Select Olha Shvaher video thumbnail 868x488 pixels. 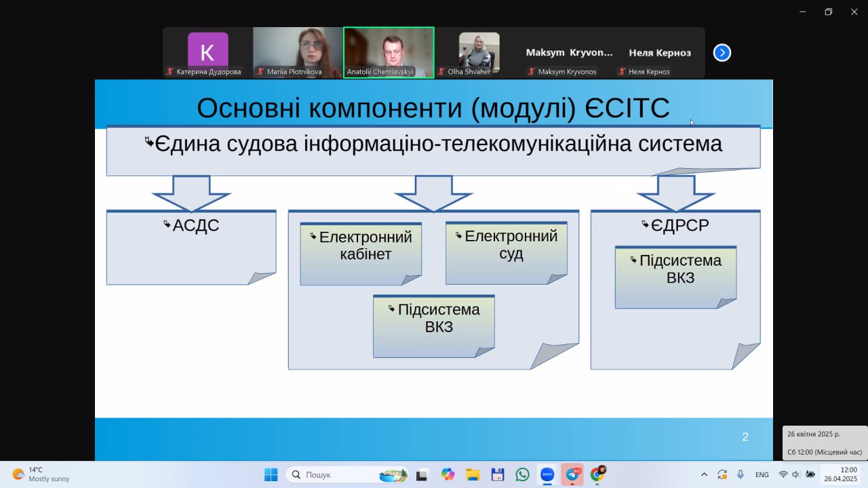tap(479, 53)
